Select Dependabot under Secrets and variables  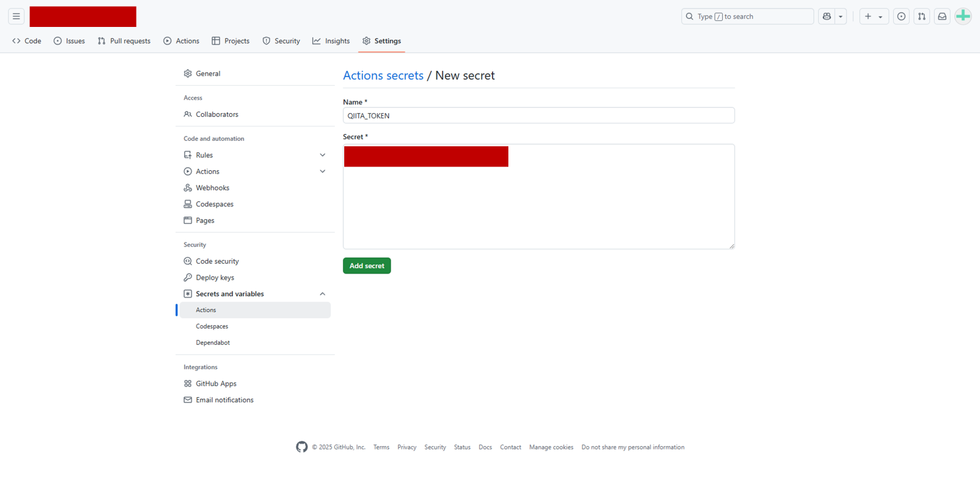point(255,343)
